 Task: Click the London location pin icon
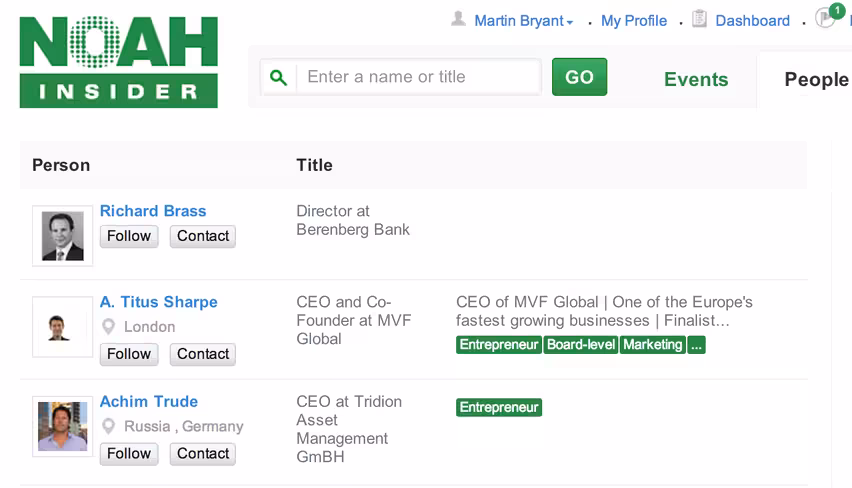109,327
